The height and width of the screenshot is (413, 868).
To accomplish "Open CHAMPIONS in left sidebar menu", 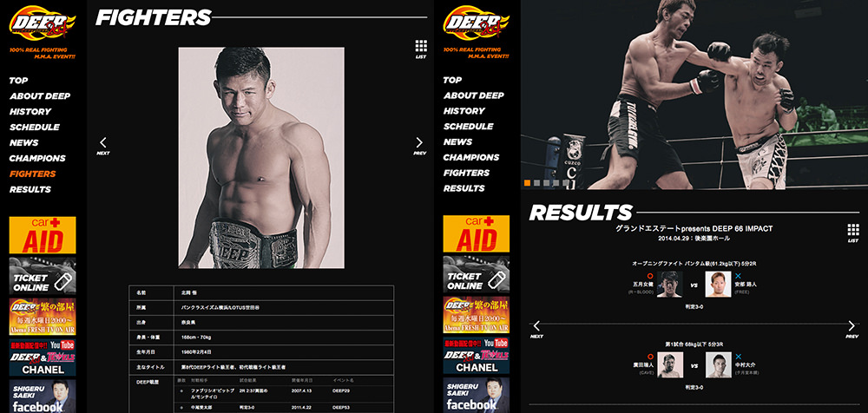I will (x=37, y=158).
